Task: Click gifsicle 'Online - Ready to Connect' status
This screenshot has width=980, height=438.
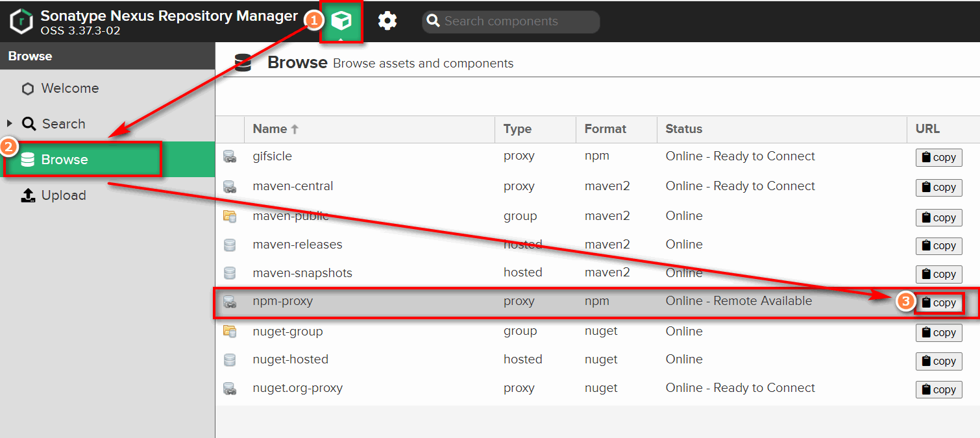Action: tap(740, 156)
